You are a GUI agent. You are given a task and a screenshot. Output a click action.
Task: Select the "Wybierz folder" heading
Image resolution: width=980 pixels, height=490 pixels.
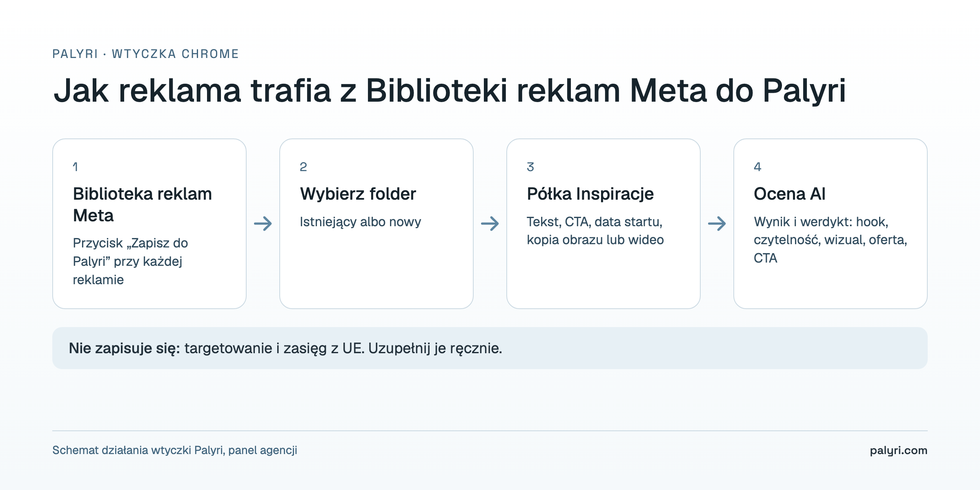point(358,194)
